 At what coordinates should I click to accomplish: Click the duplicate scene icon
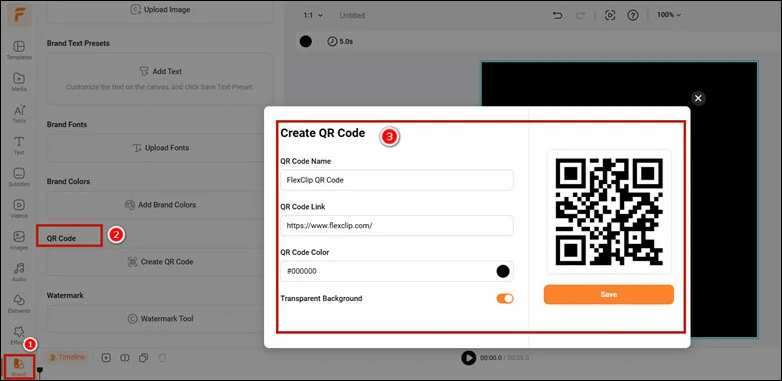pos(144,358)
